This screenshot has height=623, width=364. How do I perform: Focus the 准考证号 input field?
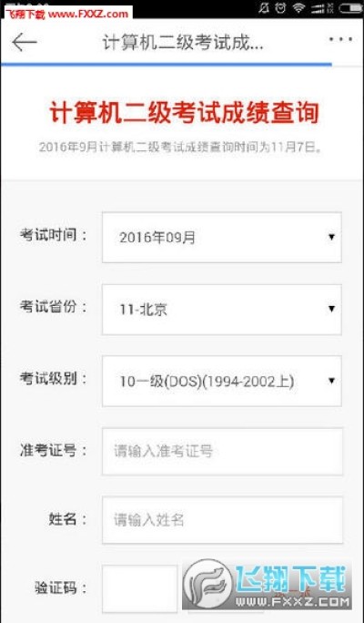click(222, 452)
